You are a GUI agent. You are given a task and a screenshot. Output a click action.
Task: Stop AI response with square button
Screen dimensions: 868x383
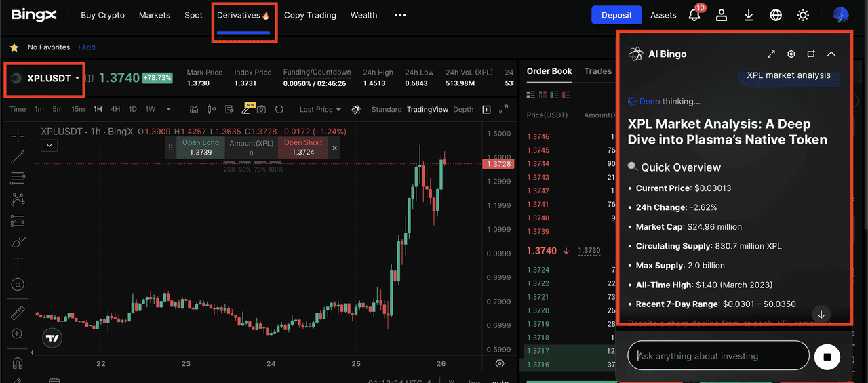click(827, 356)
